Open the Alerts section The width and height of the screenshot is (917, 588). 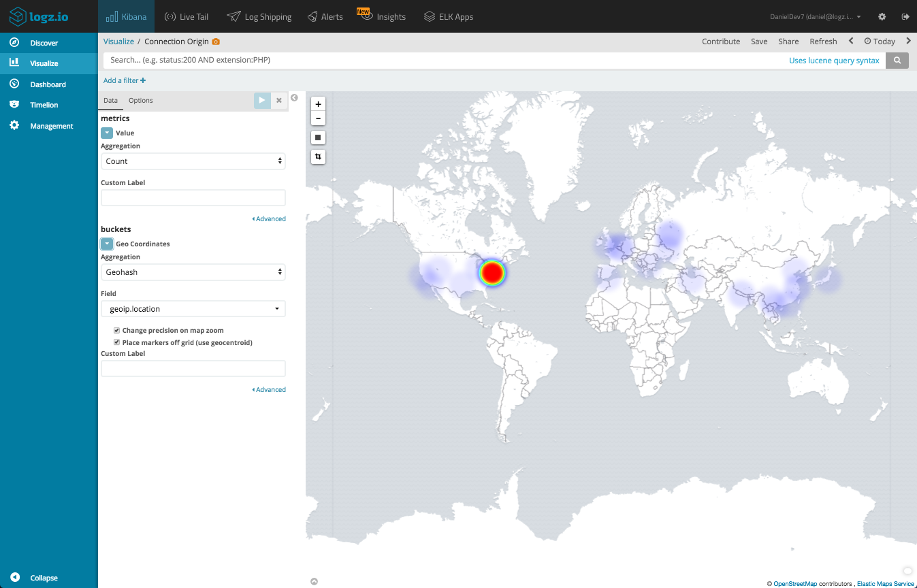coord(325,16)
